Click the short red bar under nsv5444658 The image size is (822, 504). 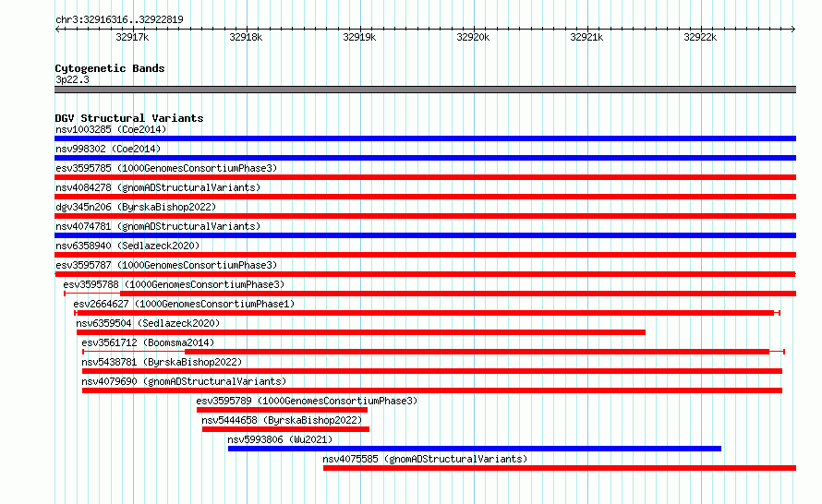pos(285,429)
